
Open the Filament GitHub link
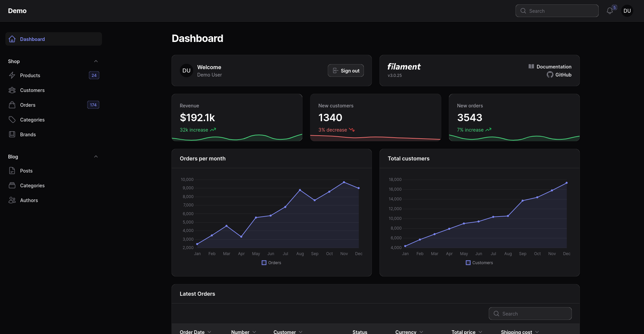[x=563, y=75]
